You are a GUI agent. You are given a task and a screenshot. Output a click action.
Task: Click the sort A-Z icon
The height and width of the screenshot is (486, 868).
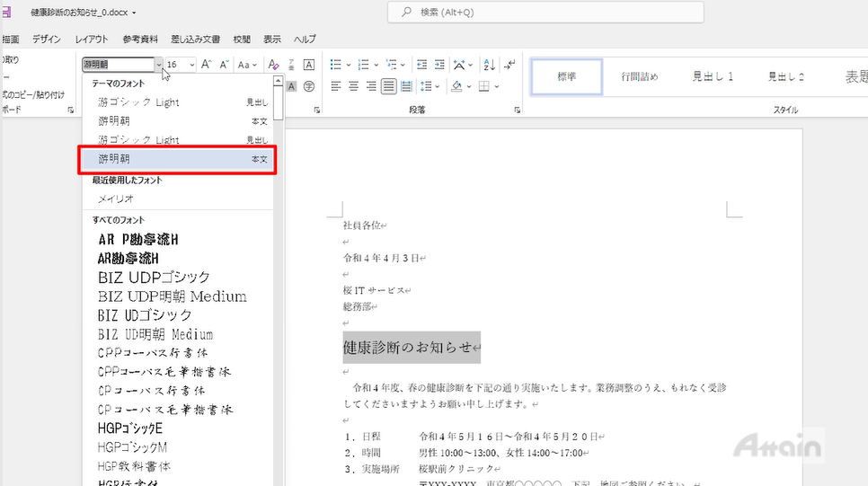[x=490, y=65]
